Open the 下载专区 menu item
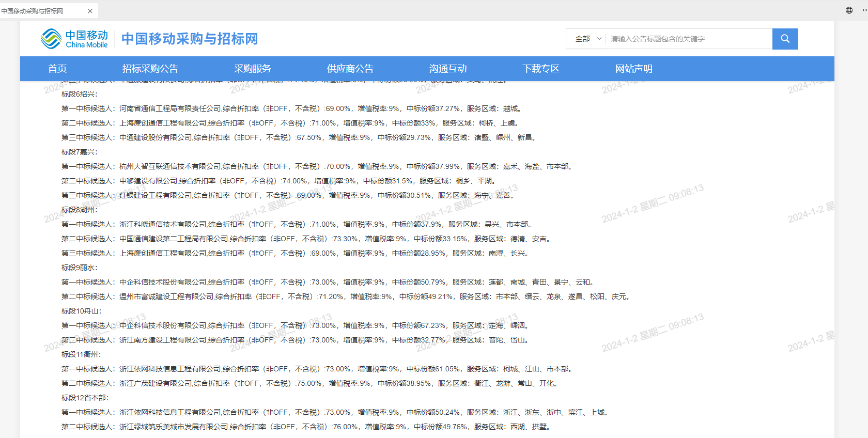Image resolution: width=868 pixels, height=438 pixels. (540, 69)
